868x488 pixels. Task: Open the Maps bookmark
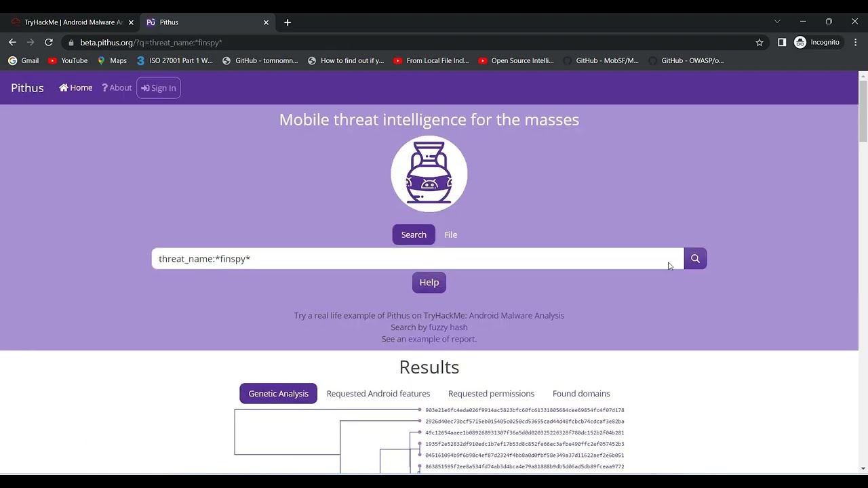[112, 60]
